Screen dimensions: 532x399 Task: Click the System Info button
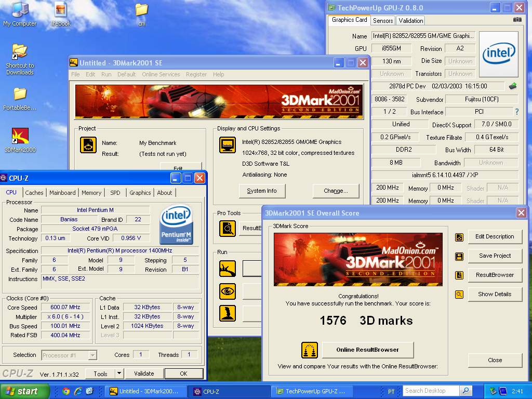(262, 191)
